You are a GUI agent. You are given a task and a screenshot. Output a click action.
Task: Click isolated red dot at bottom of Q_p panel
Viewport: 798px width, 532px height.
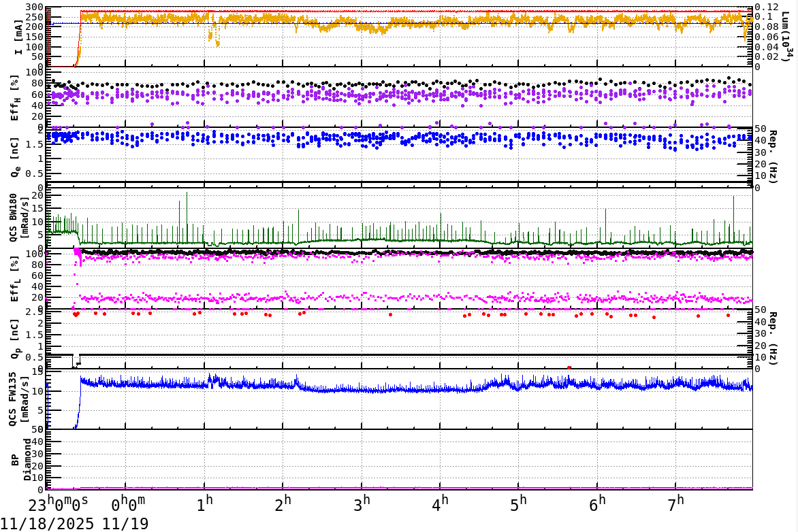click(x=569, y=367)
